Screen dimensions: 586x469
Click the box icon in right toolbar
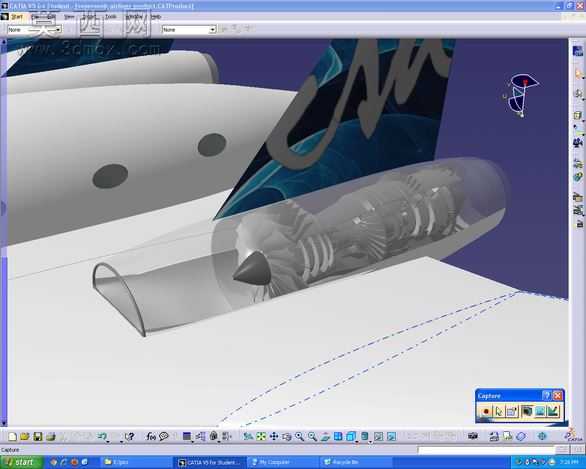click(578, 115)
